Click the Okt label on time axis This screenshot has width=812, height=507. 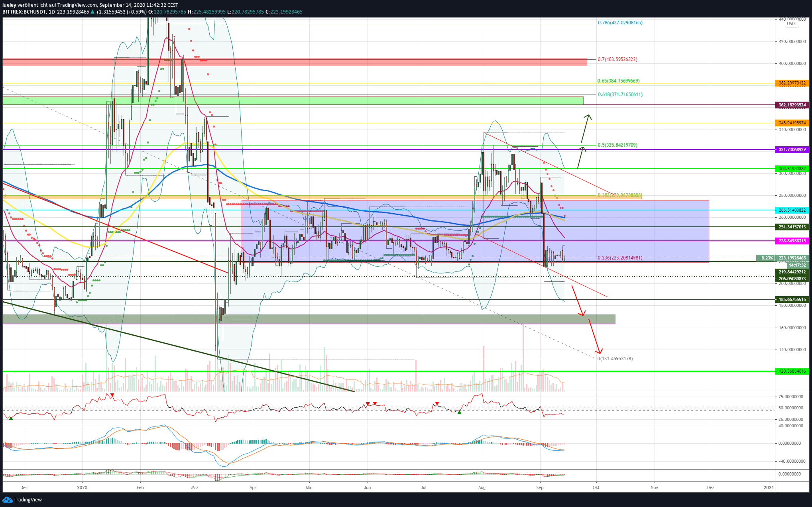596,487
